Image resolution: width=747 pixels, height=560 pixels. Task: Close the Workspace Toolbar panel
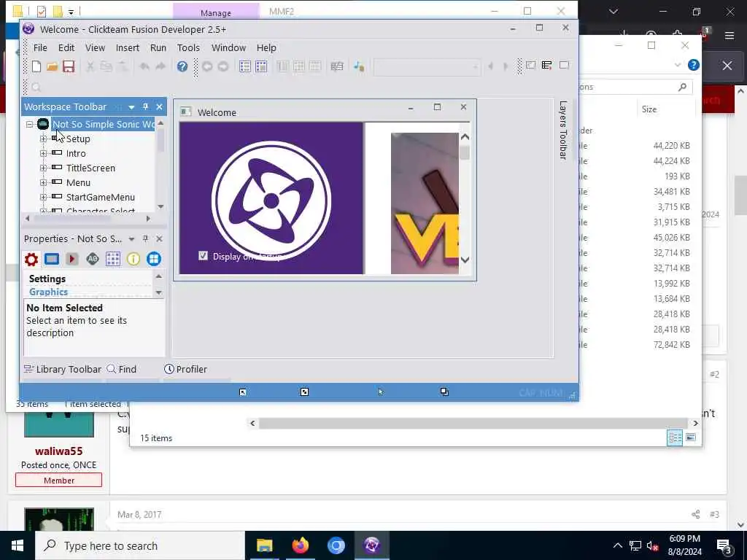coord(159,106)
